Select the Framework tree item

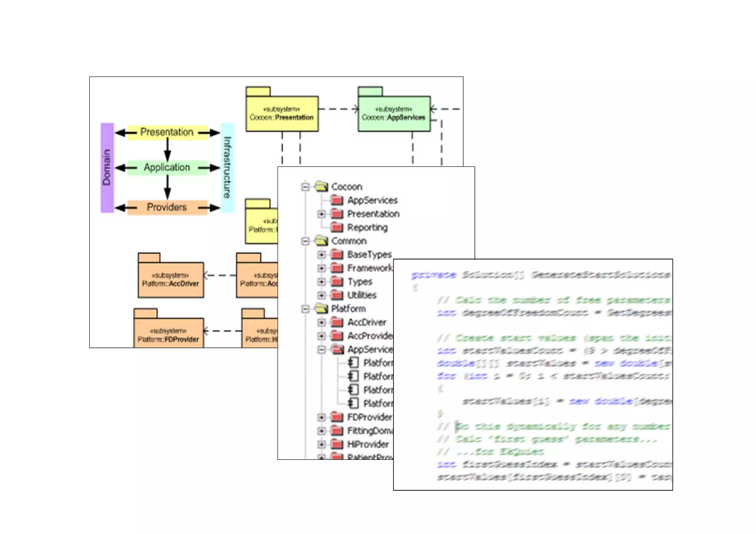[x=369, y=268]
